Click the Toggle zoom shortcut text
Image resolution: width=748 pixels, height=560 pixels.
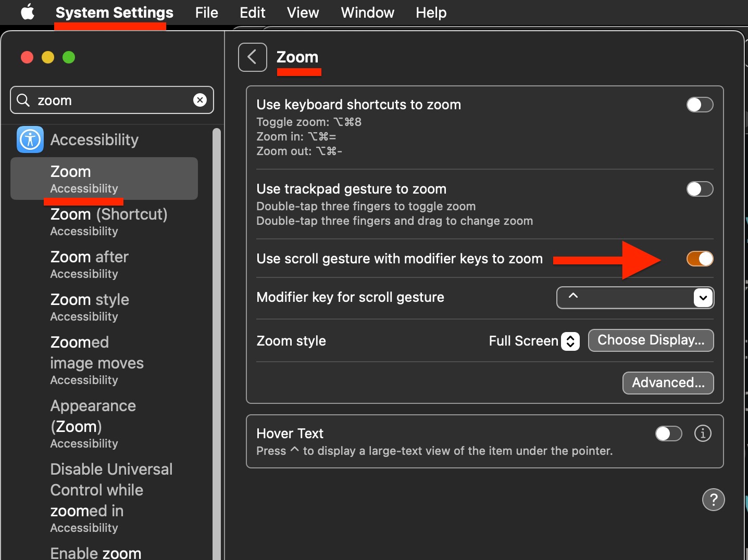point(309,122)
